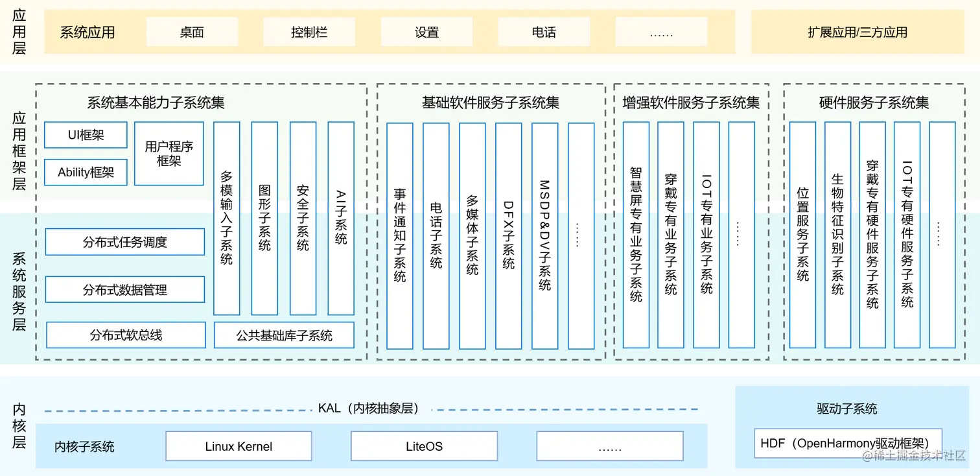Open the 多媒体子系统 (Multimedia subsystem) block

point(472,240)
